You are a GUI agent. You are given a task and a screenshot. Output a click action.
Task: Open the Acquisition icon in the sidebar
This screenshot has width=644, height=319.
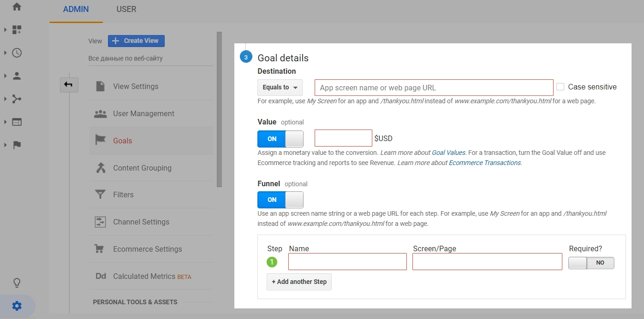pyautogui.click(x=17, y=99)
